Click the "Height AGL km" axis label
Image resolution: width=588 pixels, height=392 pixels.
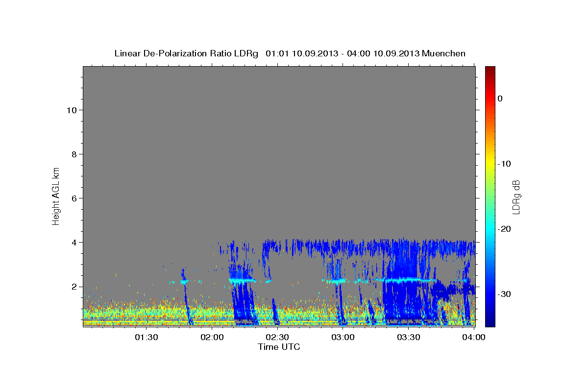click(x=56, y=196)
